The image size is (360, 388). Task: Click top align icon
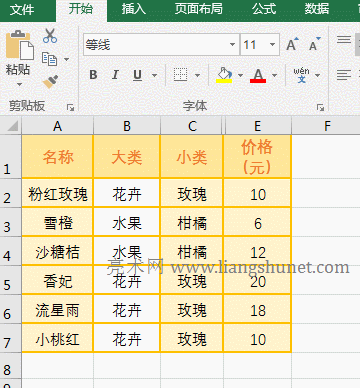(344, 40)
